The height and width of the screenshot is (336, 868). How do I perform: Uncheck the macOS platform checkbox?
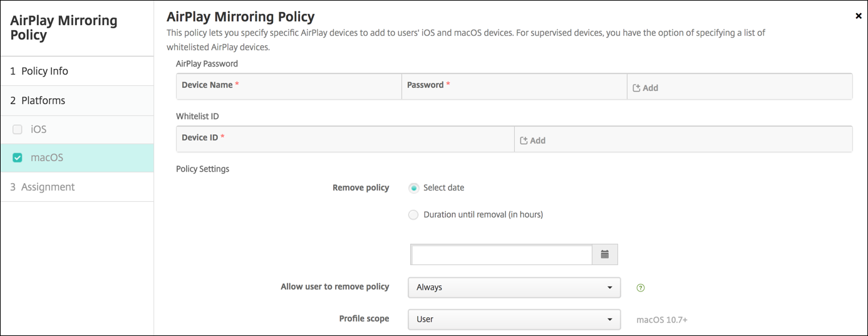click(18, 158)
